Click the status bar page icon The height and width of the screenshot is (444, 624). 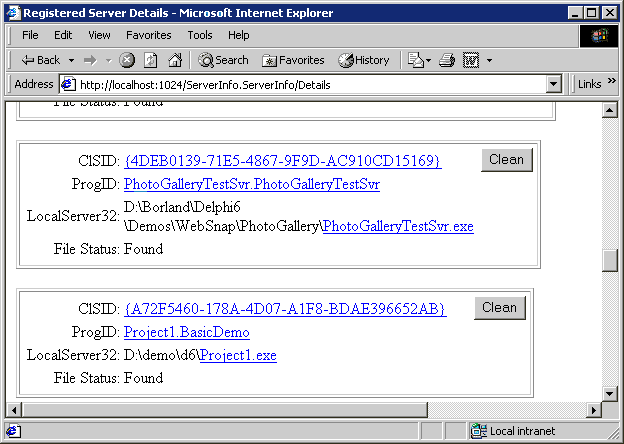pyautogui.click(x=13, y=431)
